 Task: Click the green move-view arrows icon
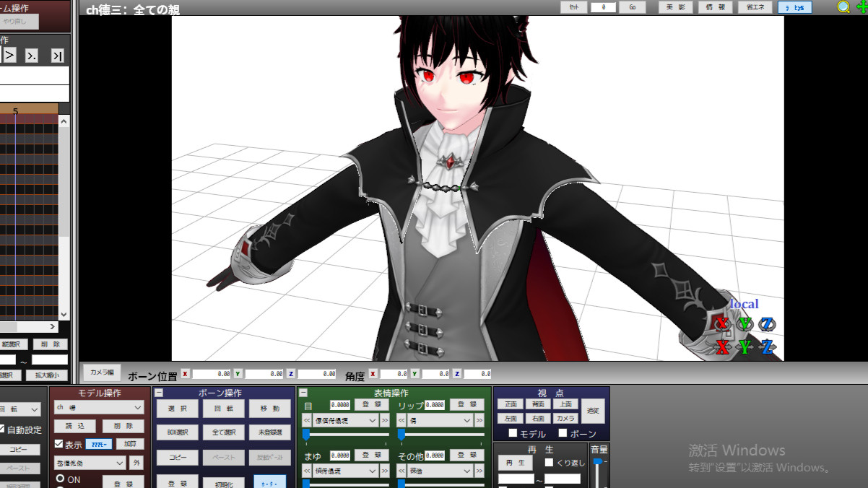coord(861,7)
